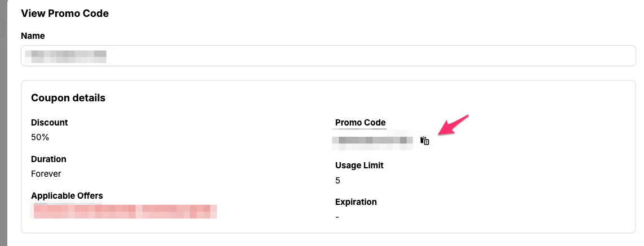The image size is (644, 246).
Task: Select the Name field label
Action: point(33,35)
